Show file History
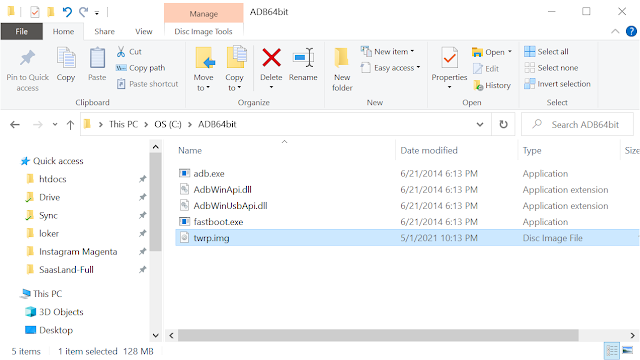 (492, 85)
